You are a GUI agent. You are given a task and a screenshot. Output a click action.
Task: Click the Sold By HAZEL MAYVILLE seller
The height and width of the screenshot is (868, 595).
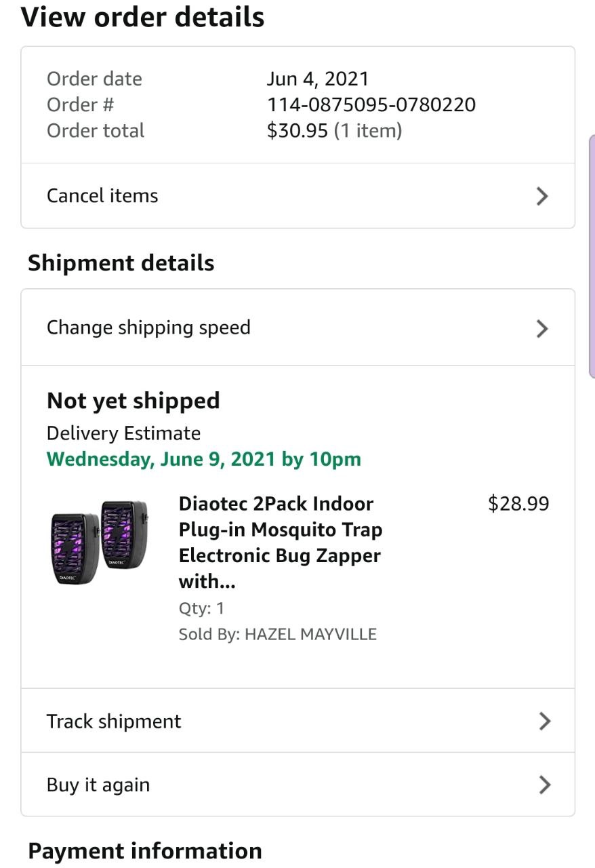coord(277,634)
